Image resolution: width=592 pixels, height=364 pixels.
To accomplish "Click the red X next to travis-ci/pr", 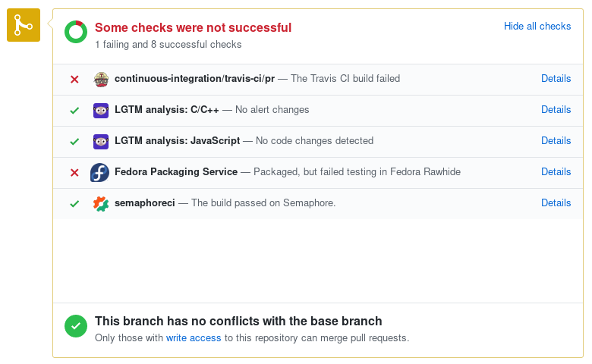I will coord(74,79).
